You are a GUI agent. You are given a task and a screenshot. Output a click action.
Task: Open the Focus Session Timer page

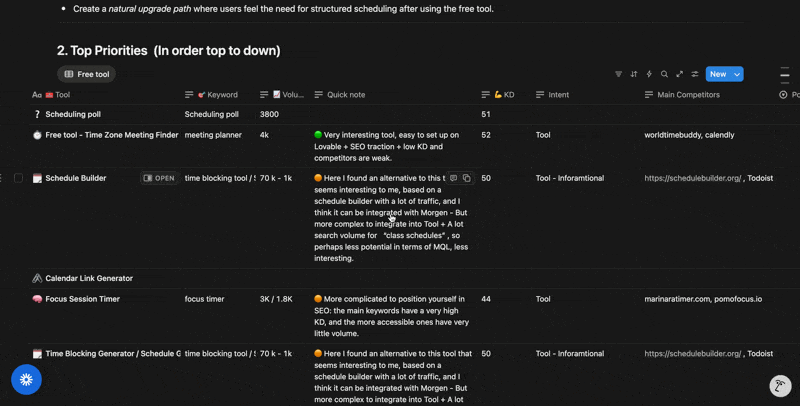82,299
